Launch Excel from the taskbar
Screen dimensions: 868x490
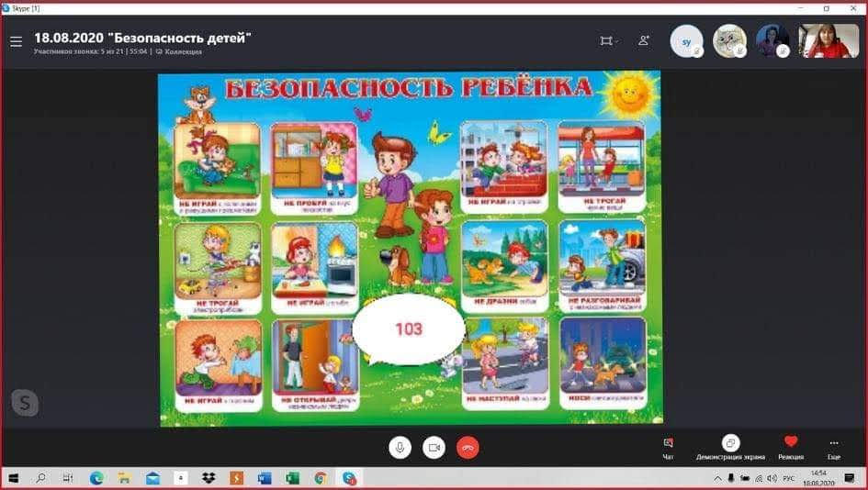click(292, 478)
